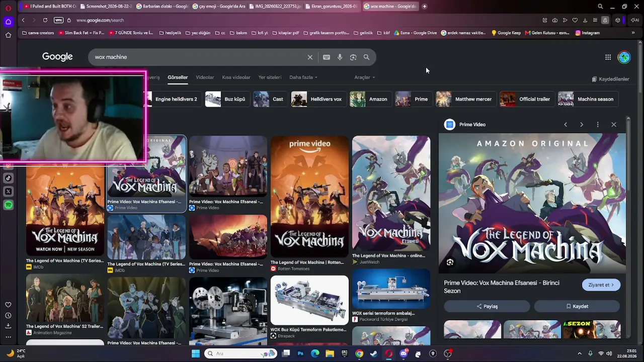Screen dimensions: 644x362
Task: Open the Windows Start menu
Action: point(195,353)
